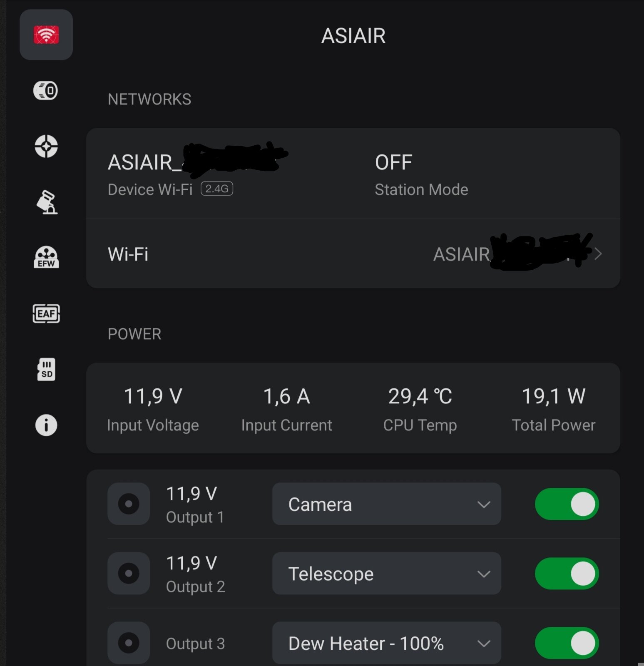
Task: Expand the Camera device type dropdown
Action: (386, 504)
